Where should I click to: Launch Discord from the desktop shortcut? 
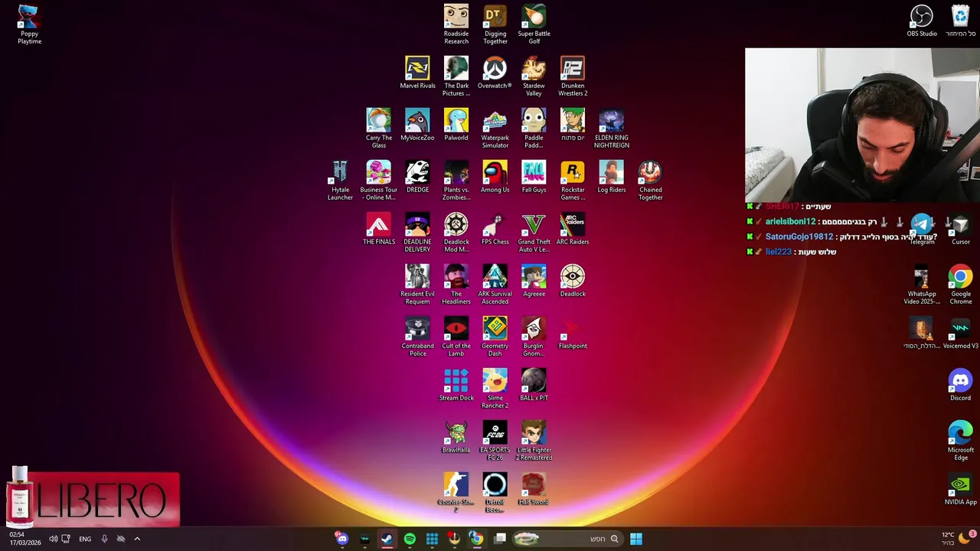coord(961,385)
